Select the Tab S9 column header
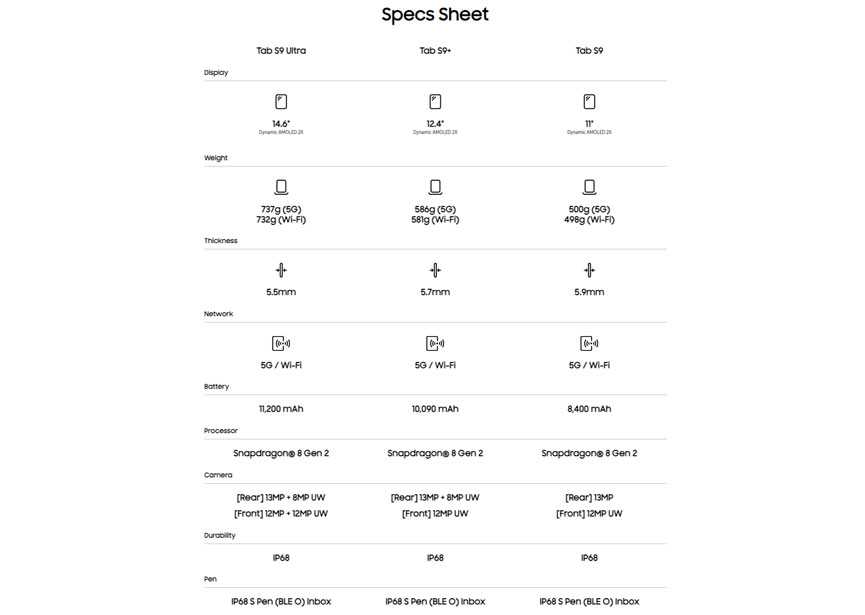The image size is (865, 615). tap(589, 50)
